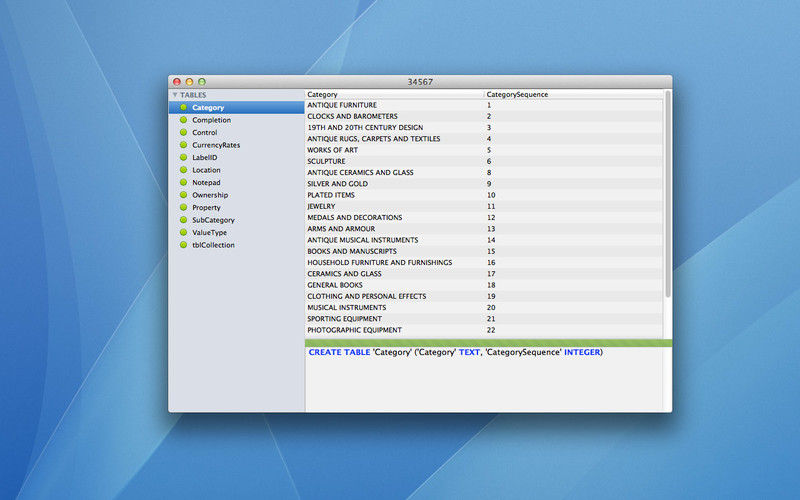This screenshot has height=500, width=800.
Task: Select the JEWELRY row
Action: point(484,206)
